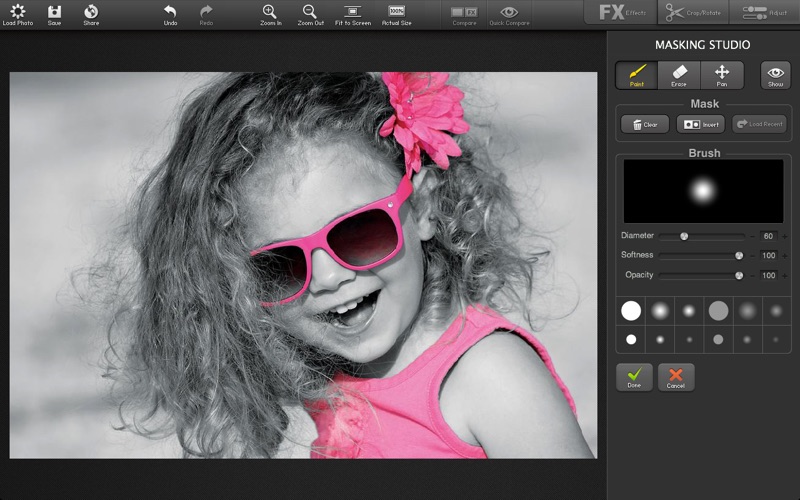Save the photo with the Save icon
800x500 pixels.
click(x=54, y=11)
